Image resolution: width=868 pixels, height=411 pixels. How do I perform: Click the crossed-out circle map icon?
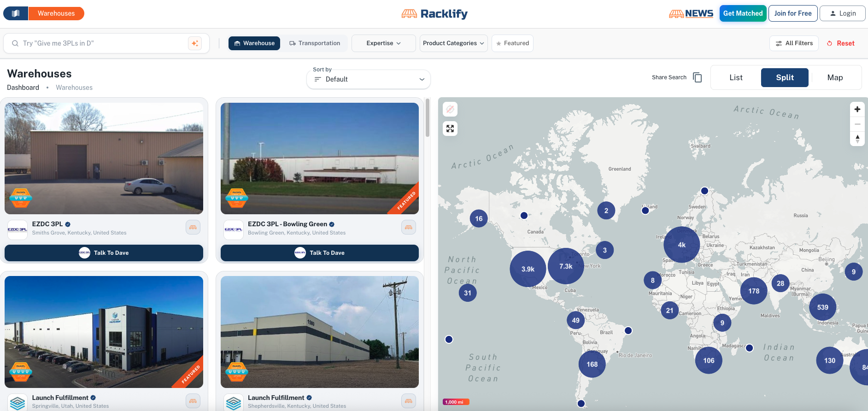click(x=450, y=109)
